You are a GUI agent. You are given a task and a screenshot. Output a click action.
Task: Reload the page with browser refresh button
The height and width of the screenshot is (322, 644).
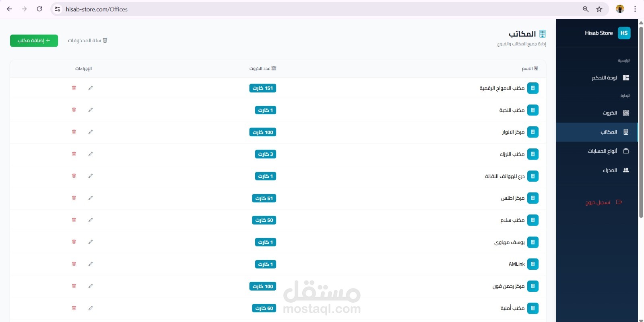click(39, 9)
